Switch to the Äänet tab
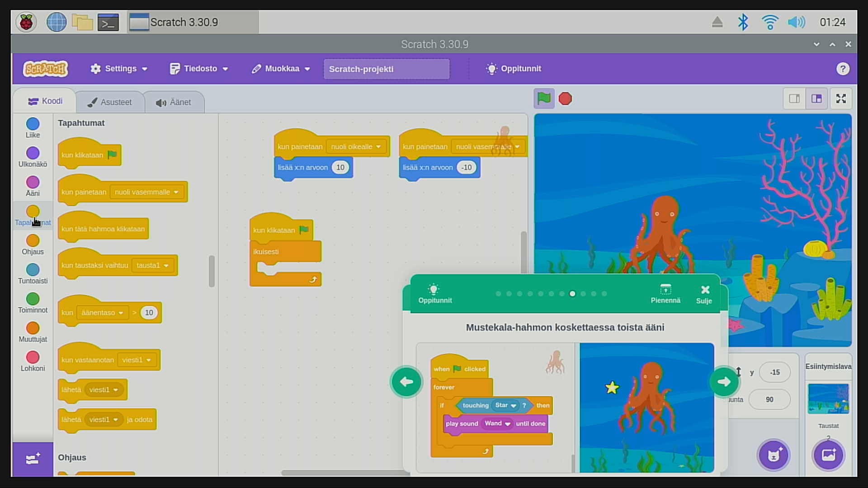The image size is (868, 488). 174,103
